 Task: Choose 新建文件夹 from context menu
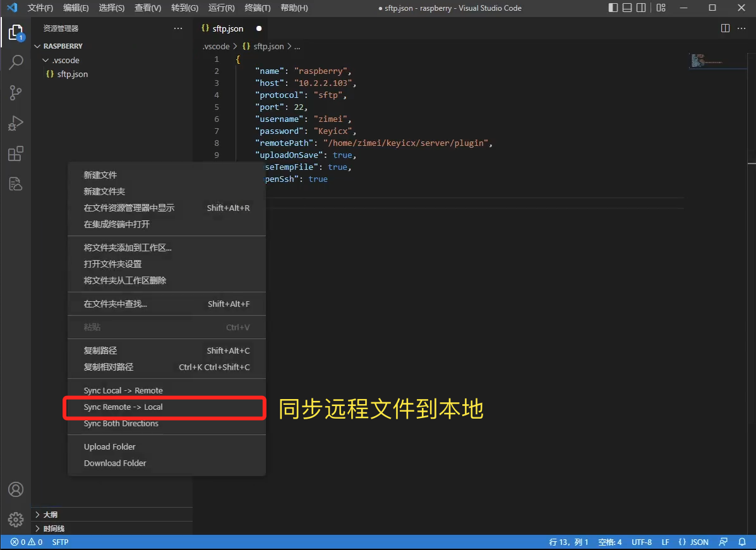coord(166,191)
